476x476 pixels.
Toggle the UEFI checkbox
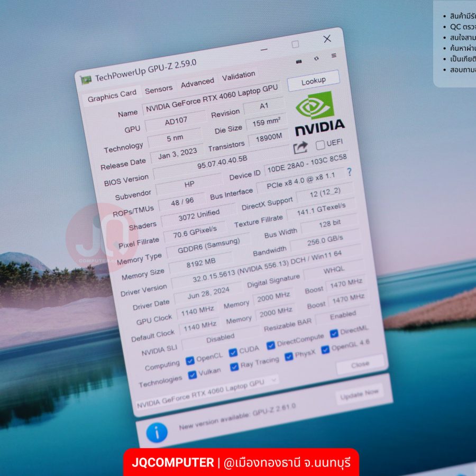320,145
